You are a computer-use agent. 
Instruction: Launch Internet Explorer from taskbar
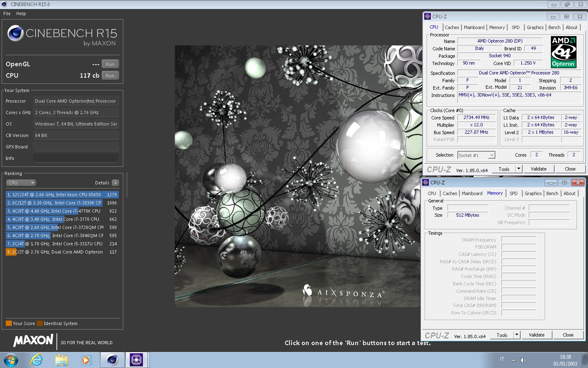(37, 360)
